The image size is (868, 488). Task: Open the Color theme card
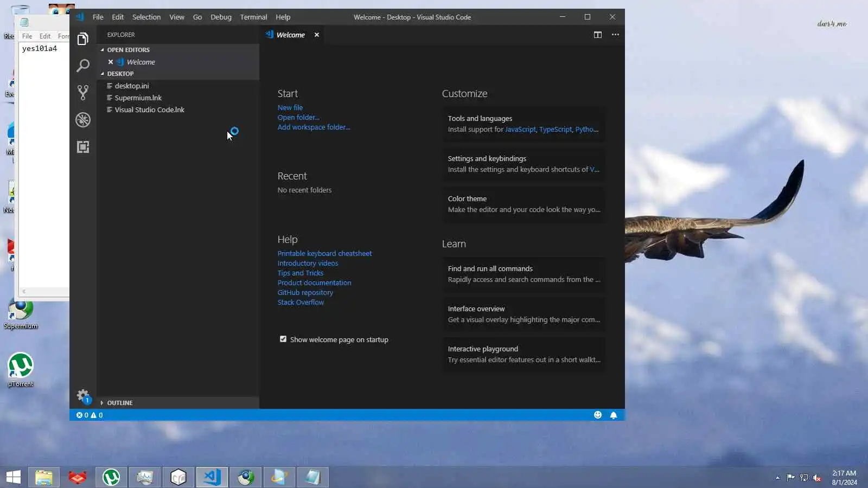click(524, 204)
